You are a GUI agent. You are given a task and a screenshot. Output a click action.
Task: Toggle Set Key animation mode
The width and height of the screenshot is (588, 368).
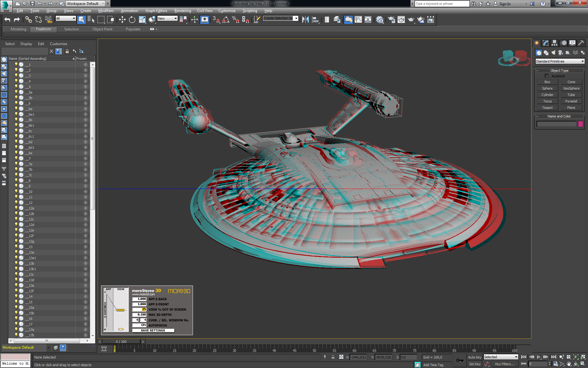(474, 364)
